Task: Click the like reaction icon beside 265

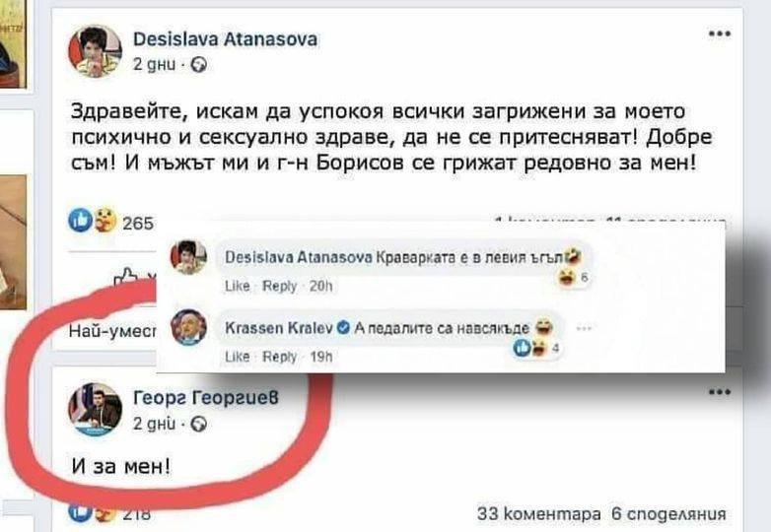Action: [x=80, y=220]
